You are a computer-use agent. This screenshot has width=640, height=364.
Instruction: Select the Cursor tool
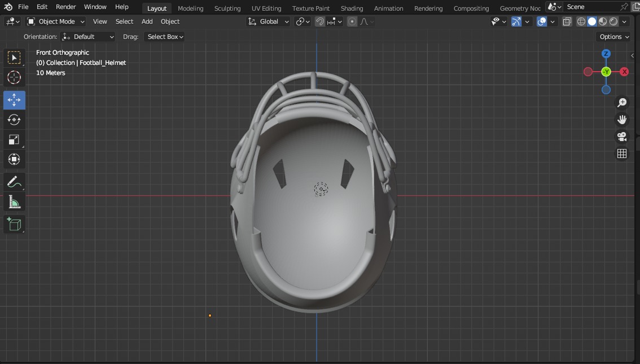14,77
